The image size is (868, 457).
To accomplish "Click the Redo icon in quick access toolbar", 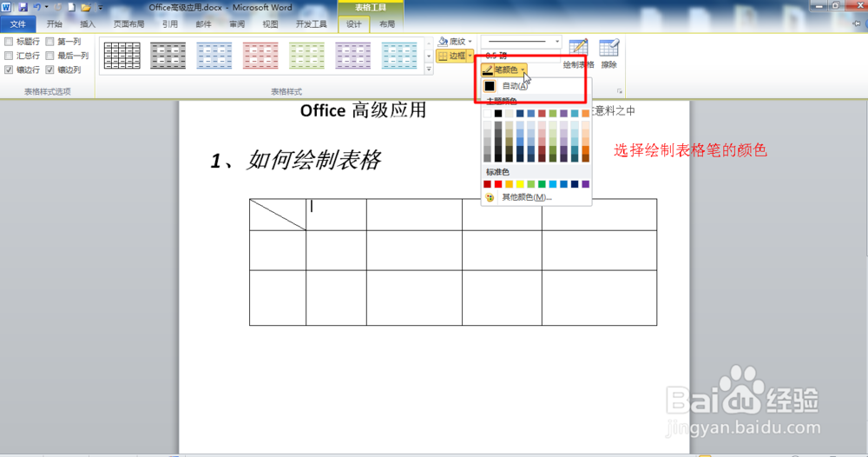I will pyautogui.click(x=57, y=7).
